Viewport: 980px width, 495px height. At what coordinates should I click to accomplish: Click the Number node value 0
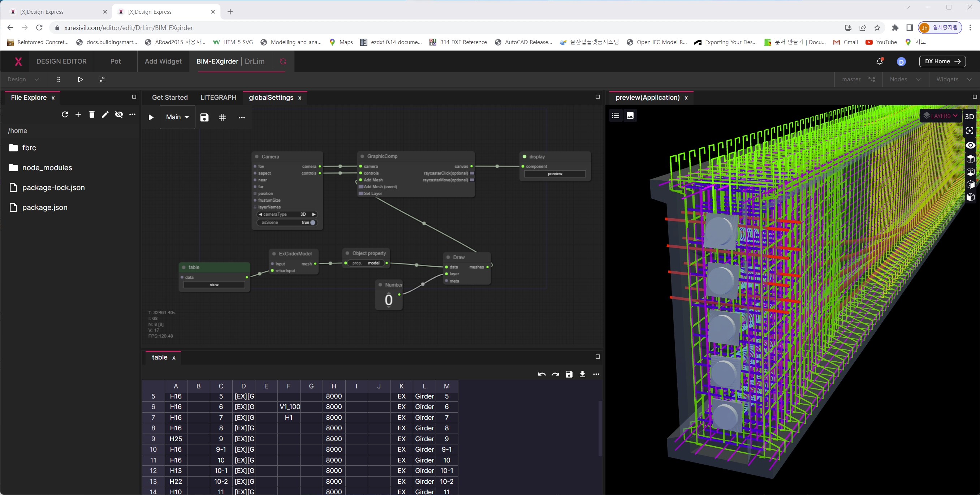[388, 300]
